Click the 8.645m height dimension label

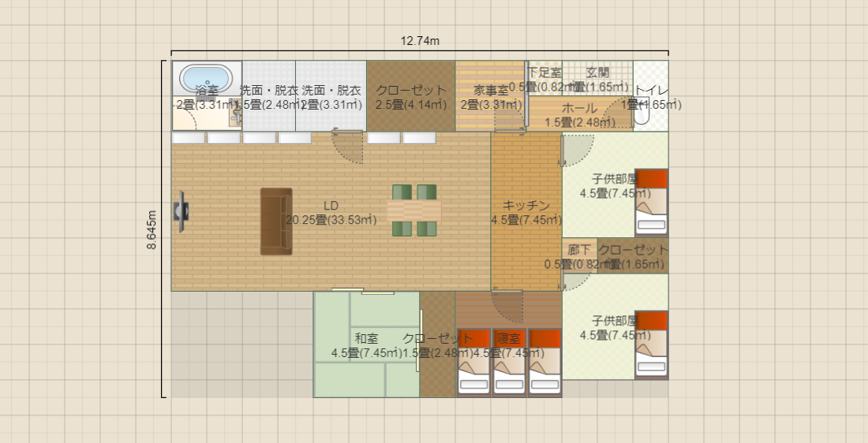152,229
